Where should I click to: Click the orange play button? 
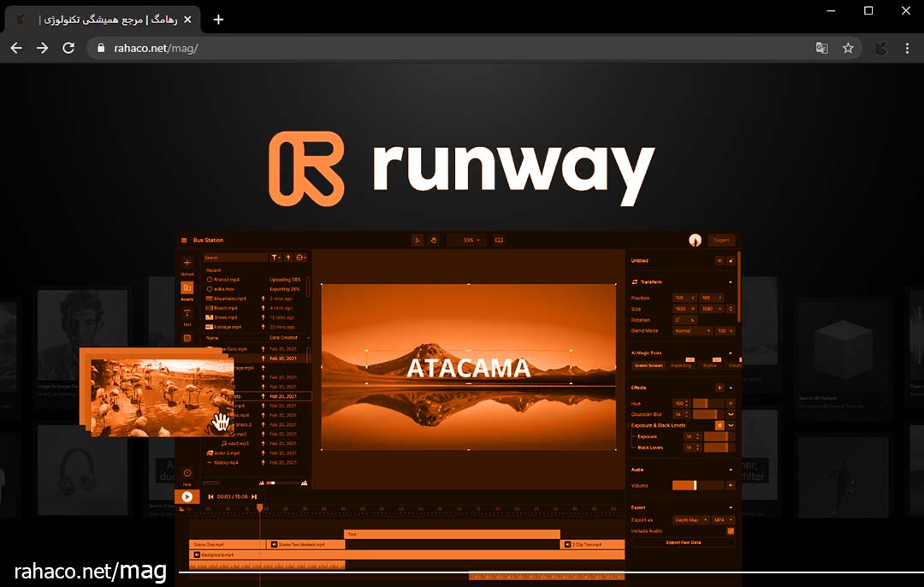coord(187,497)
